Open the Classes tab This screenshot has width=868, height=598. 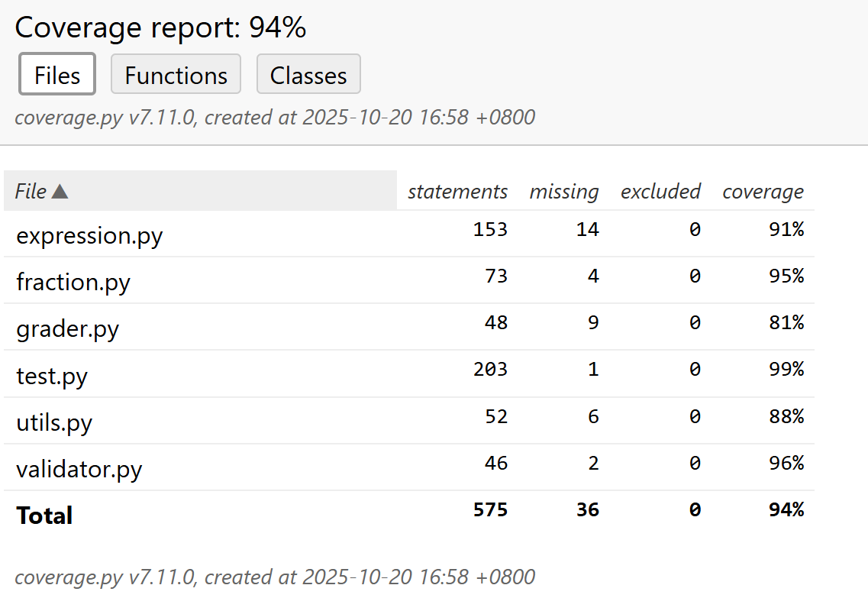pos(308,75)
